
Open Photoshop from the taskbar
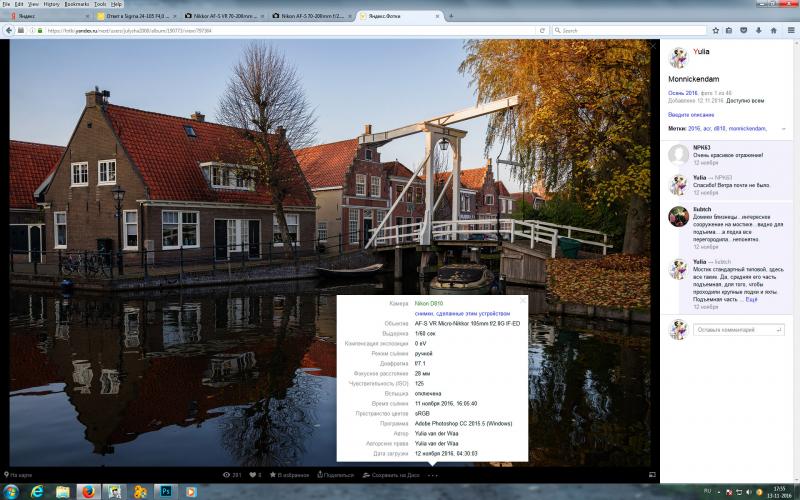pyautogui.click(x=166, y=492)
